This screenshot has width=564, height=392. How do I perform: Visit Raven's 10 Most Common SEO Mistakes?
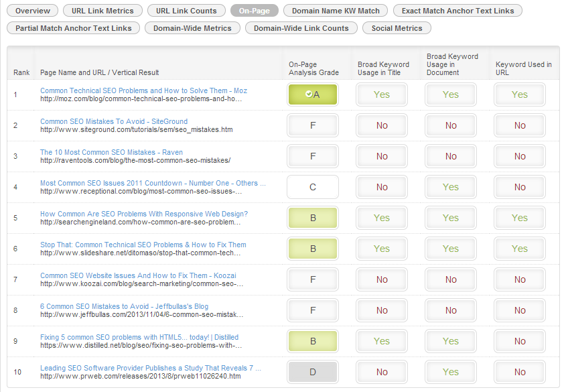111,152
